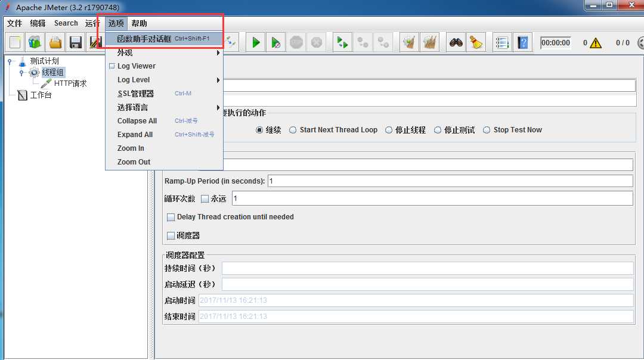
Task: Click the 持续时间 duration field
Action: (x=428, y=268)
